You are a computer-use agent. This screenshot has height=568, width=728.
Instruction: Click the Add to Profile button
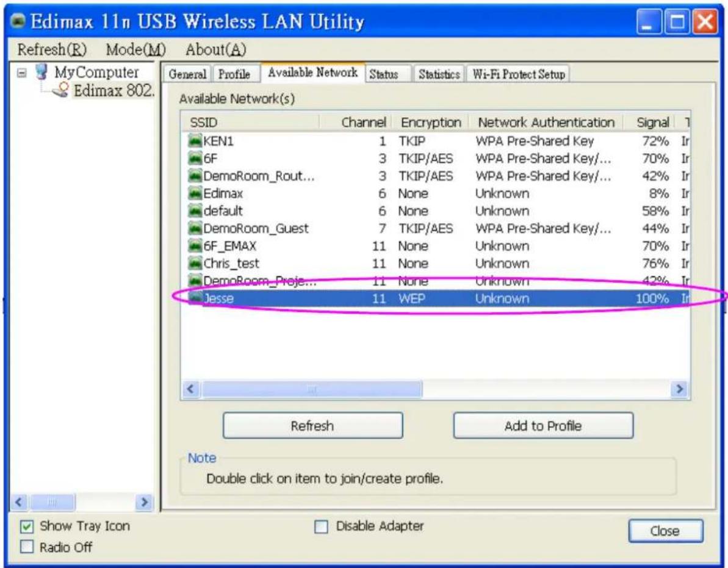pos(543,425)
